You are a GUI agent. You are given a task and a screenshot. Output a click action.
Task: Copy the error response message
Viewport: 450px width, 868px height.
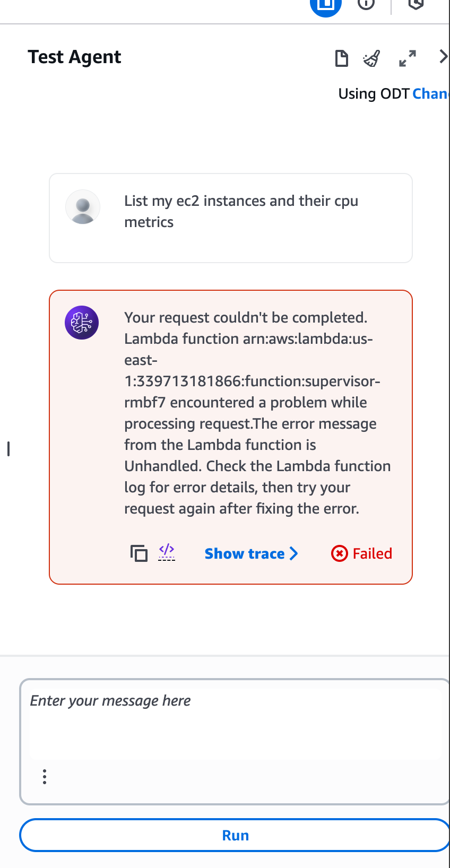coord(139,553)
